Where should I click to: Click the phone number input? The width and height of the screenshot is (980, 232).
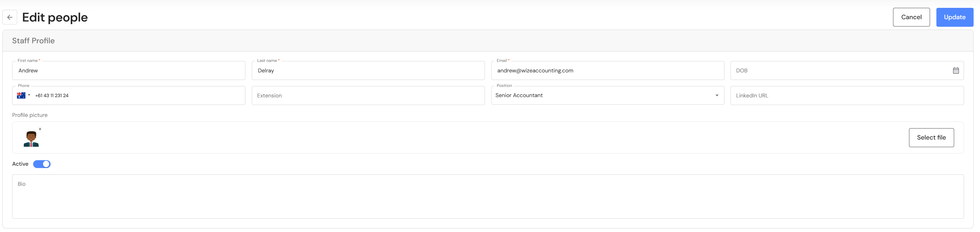click(x=137, y=95)
